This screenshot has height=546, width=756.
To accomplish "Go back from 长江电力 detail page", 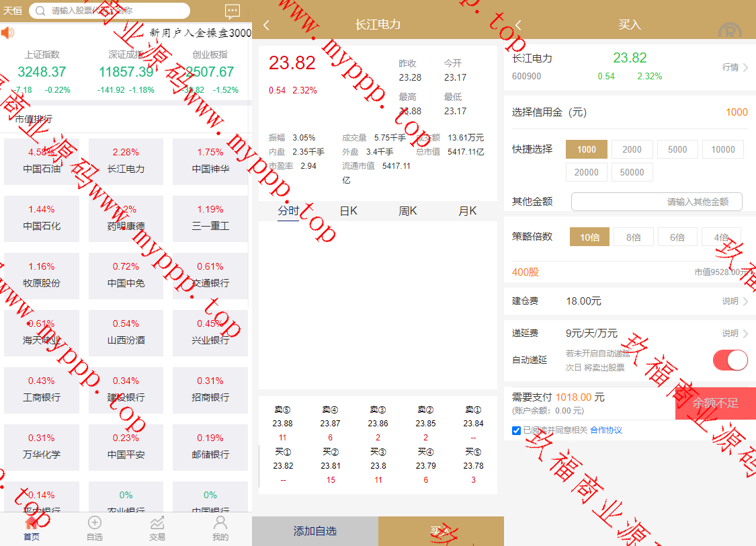I will (x=266, y=25).
